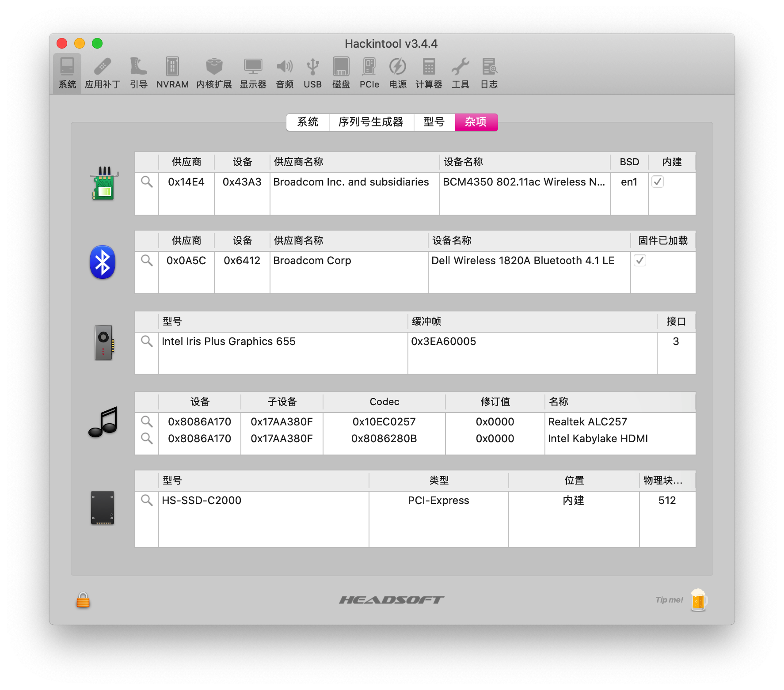The image size is (784, 690).
Task: Open the 音频 (Audio) toolbar section
Action: [285, 73]
